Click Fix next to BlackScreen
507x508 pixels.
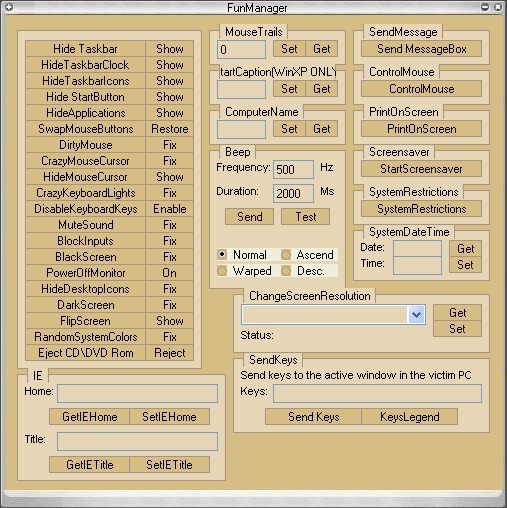(x=170, y=257)
